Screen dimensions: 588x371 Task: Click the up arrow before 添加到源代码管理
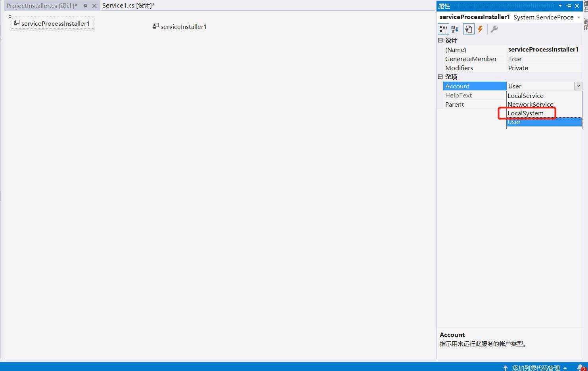tap(506, 368)
